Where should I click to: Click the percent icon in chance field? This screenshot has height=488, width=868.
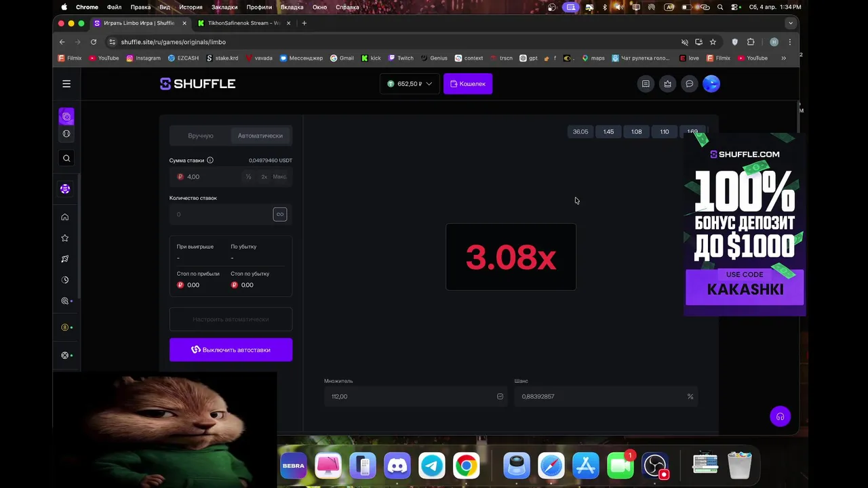click(x=690, y=396)
